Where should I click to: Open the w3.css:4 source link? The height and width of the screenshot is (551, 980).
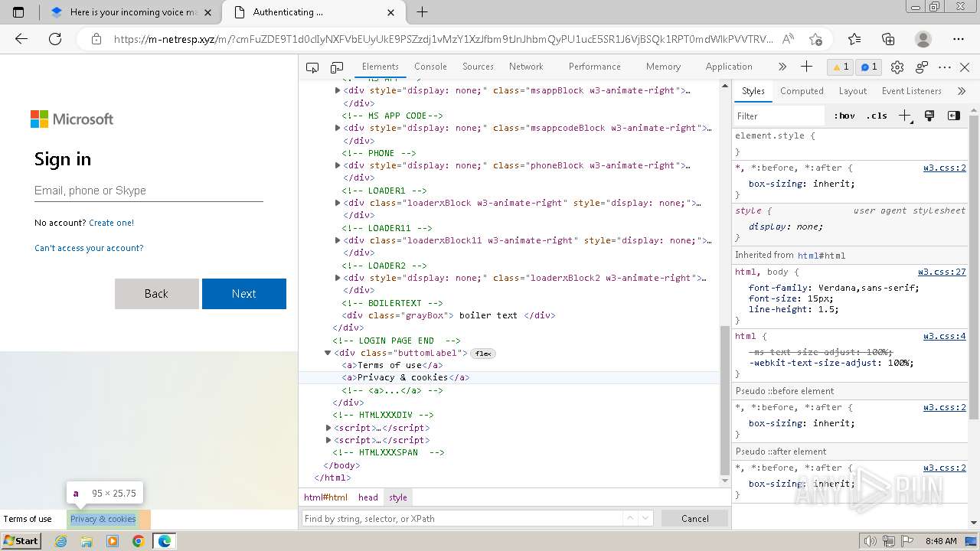coord(945,336)
